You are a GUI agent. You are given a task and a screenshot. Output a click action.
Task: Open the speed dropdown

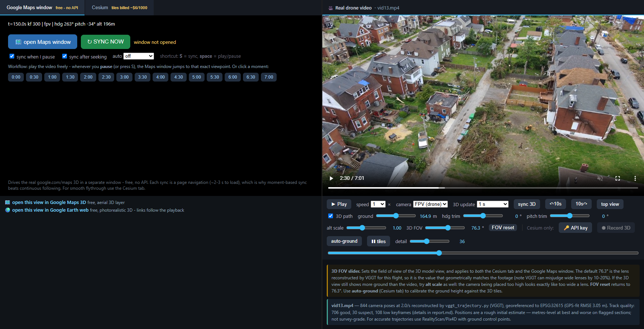coord(378,204)
